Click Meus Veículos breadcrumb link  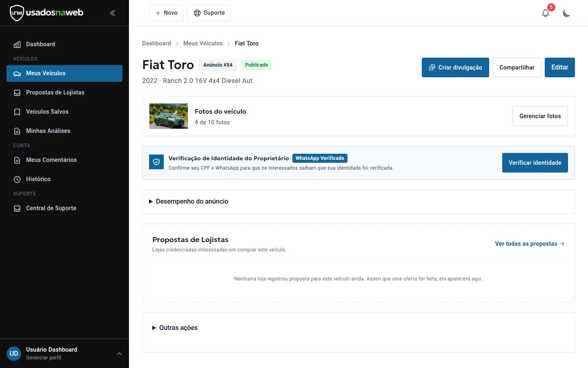coord(203,43)
